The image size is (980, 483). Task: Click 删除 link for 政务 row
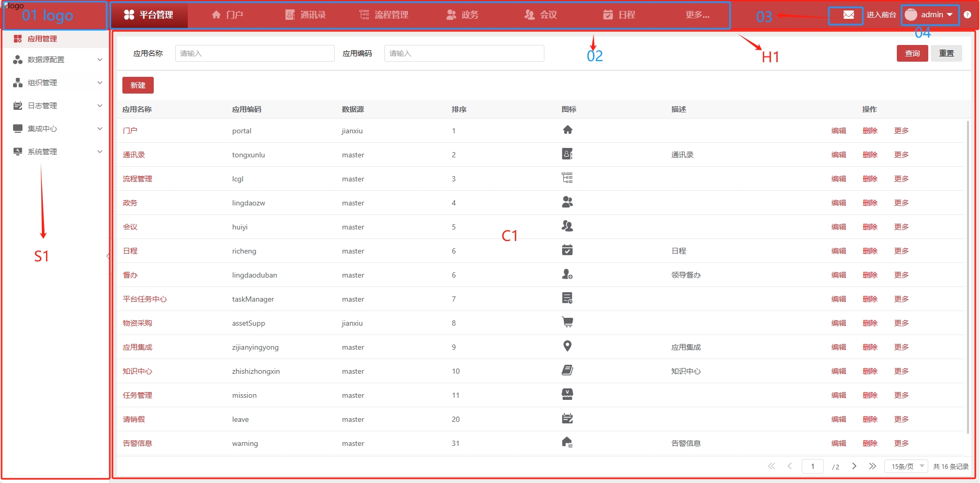[870, 203]
